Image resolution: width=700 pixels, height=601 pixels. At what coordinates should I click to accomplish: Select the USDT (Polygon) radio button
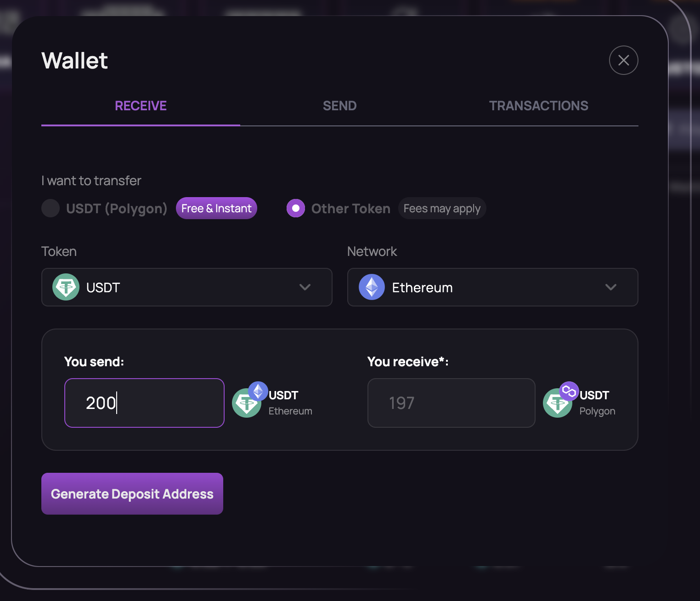pyautogui.click(x=51, y=208)
